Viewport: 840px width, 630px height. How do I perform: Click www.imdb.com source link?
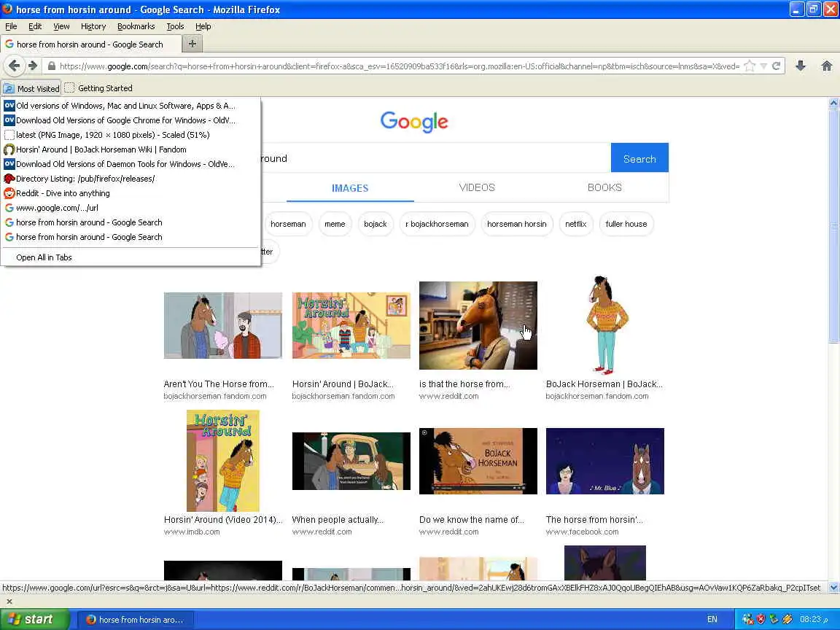click(x=192, y=532)
